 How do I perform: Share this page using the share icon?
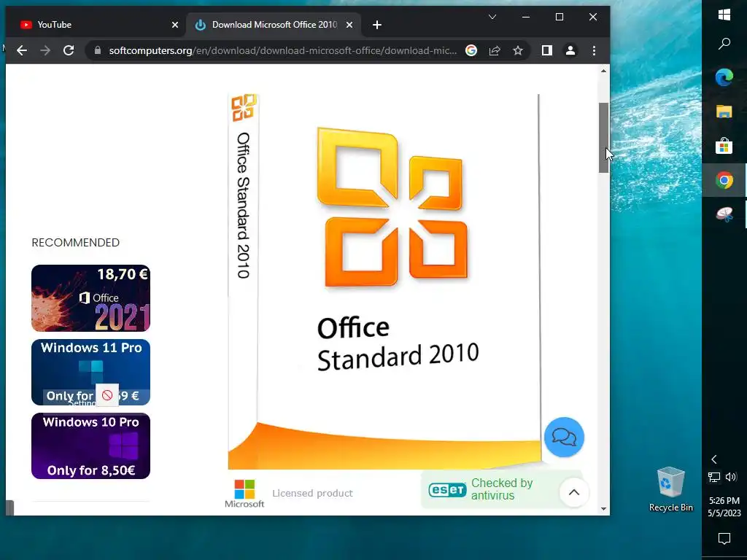[x=495, y=50]
